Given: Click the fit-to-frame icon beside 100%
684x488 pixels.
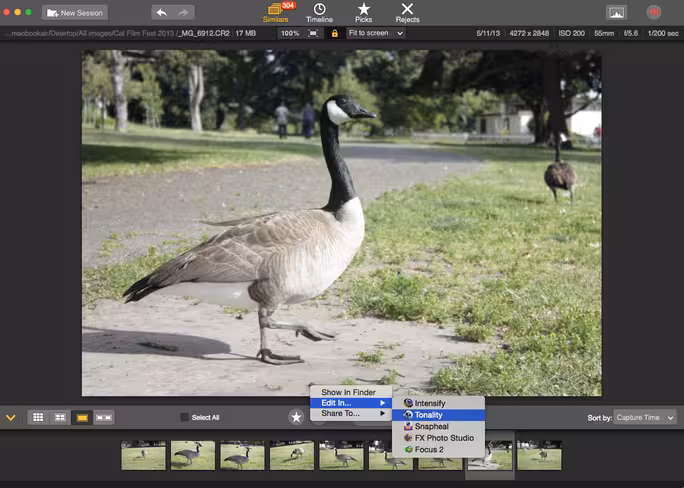Looking at the screenshot, I should click(x=313, y=33).
